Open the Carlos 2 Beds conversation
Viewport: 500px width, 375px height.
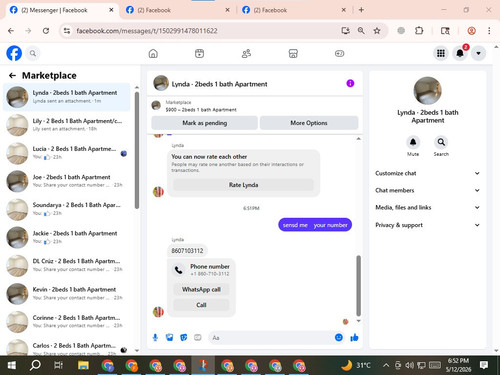click(67, 347)
